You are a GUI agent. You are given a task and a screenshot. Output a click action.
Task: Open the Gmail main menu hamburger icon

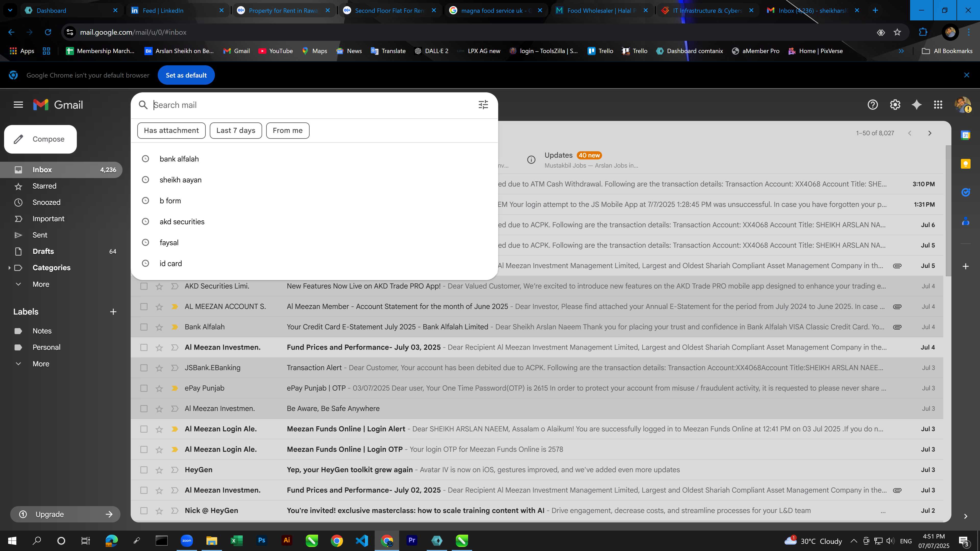tap(18, 105)
